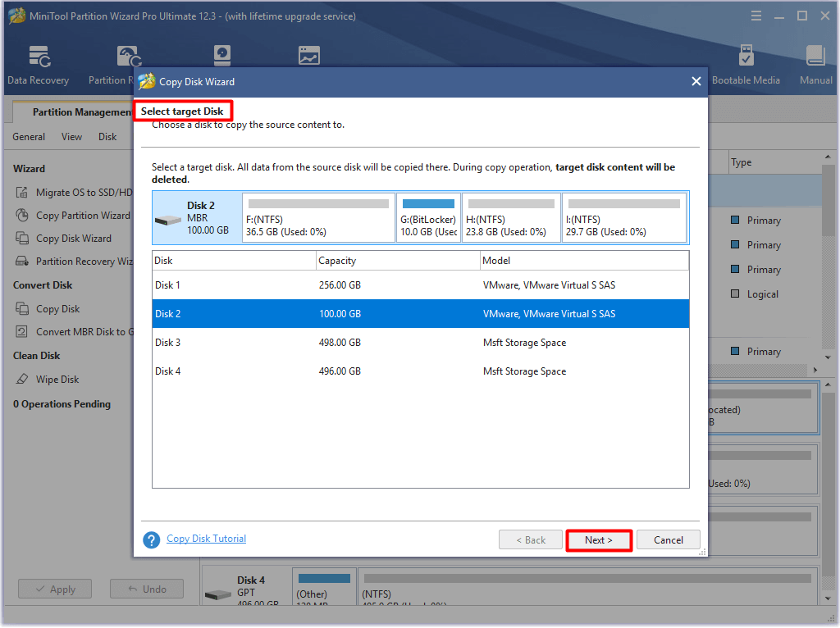This screenshot has height=628, width=840.
Task: Click the Copy Disk Wizard sidebar icon
Action: tap(22, 239)
